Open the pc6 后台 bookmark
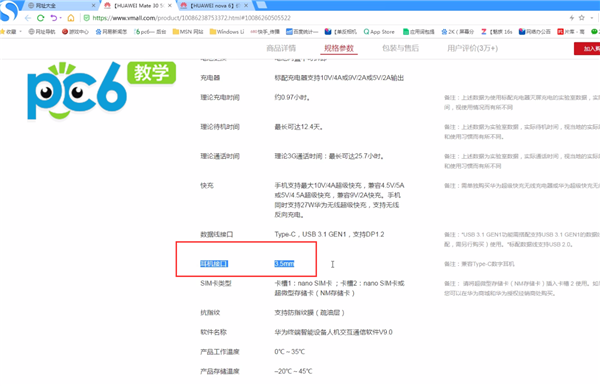 click(x=150, y=32)
